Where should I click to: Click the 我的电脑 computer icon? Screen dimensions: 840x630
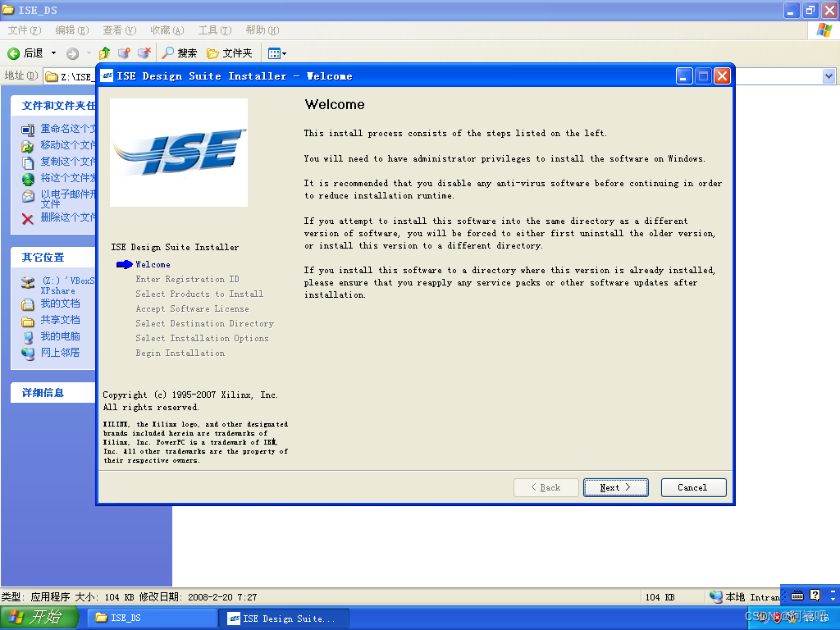coord(28,337)
